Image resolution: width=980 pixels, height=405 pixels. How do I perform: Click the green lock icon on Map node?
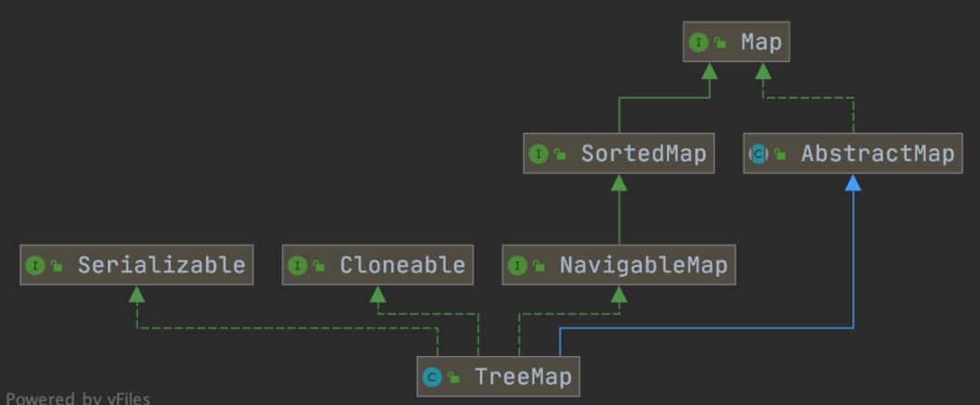coord(720,43)
